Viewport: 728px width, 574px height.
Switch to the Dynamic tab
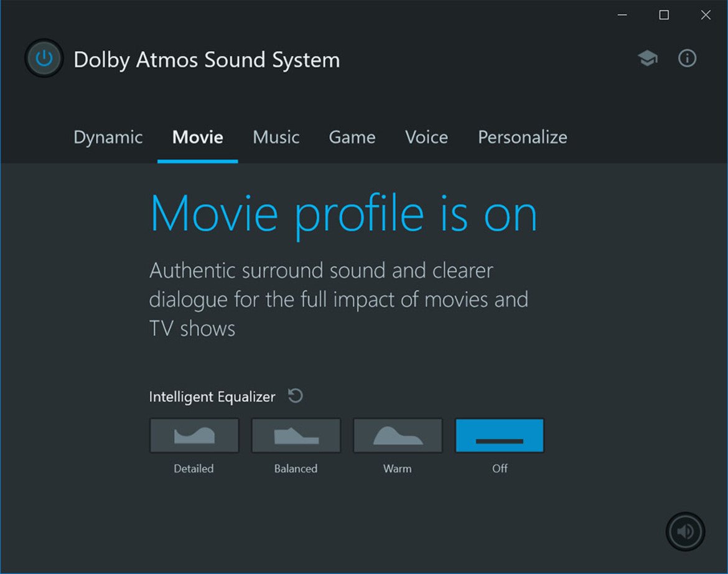pos(108,137)
